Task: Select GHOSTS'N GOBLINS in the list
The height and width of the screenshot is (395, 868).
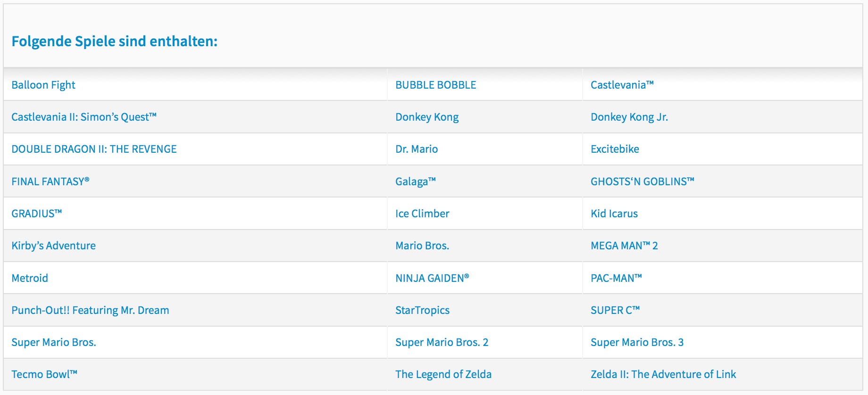Action: pyautogui.click(x=643, y=181)
